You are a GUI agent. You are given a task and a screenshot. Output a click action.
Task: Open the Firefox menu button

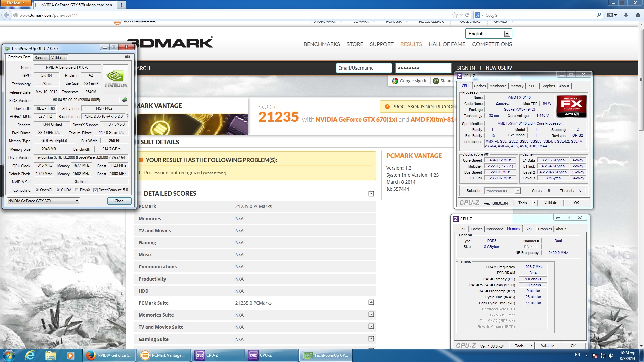15,3
